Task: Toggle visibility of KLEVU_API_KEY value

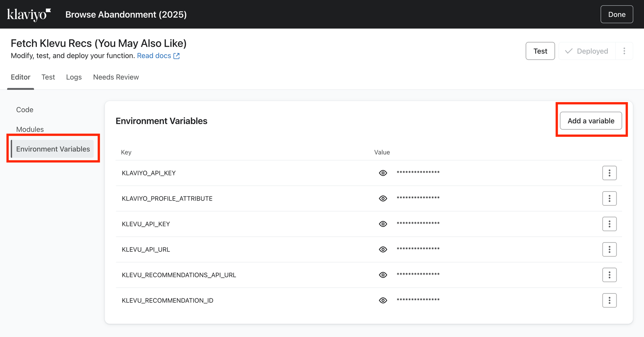Action: [383, 224]
